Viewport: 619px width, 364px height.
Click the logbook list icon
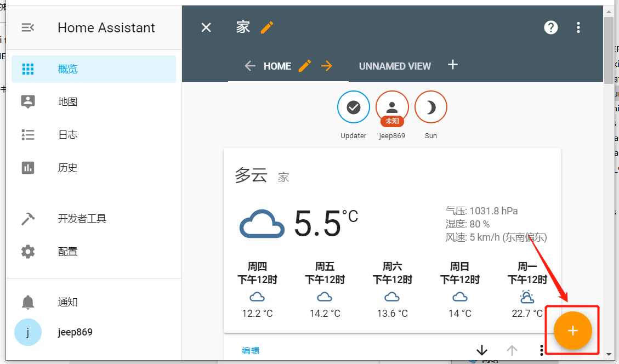click(27, 135)
